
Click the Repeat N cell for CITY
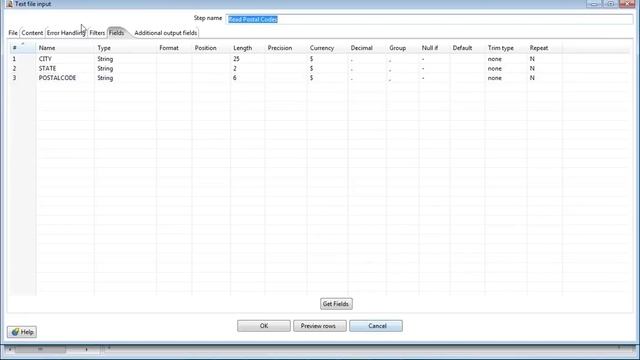click(544, 59)
